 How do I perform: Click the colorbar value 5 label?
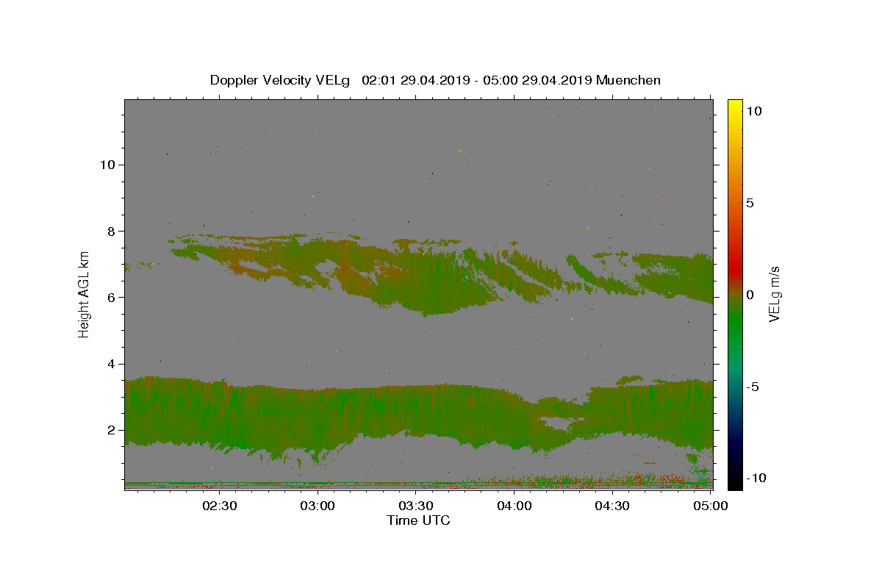[750, 203]
